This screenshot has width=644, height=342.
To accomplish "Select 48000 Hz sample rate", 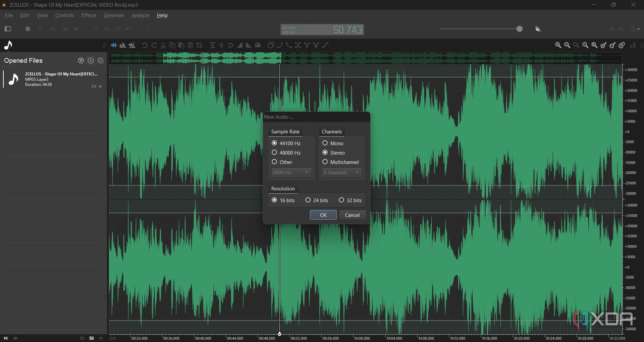I will [x=286, y=153].
